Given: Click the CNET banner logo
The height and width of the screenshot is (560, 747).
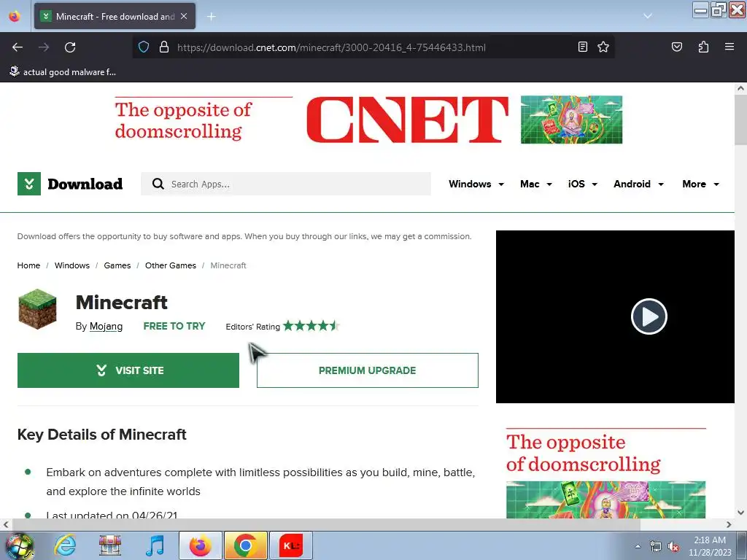Looking at the screenshot, I should tap(407, 120).
